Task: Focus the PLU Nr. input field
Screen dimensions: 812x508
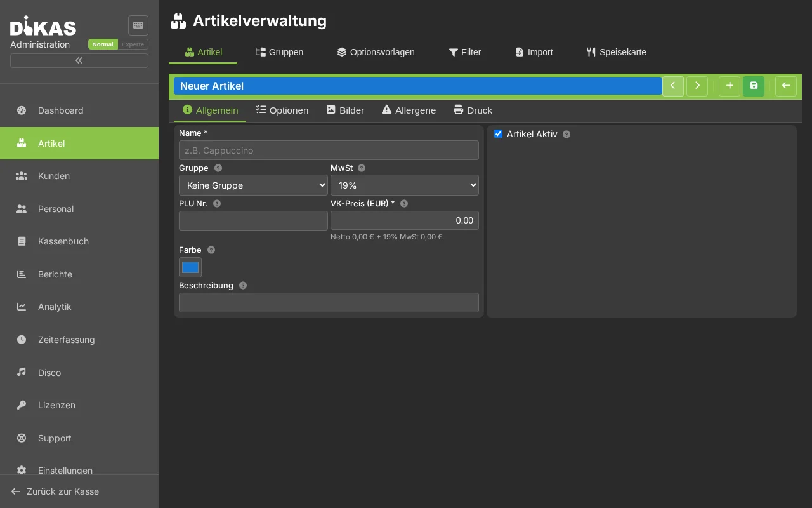Action: point(253,220)
